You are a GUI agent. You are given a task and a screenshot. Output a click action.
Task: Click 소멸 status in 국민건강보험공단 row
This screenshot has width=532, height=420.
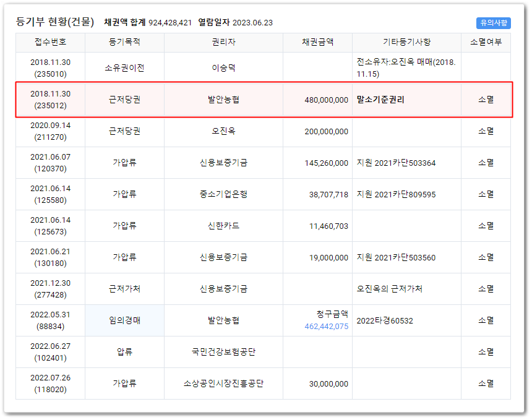point(486,352)
